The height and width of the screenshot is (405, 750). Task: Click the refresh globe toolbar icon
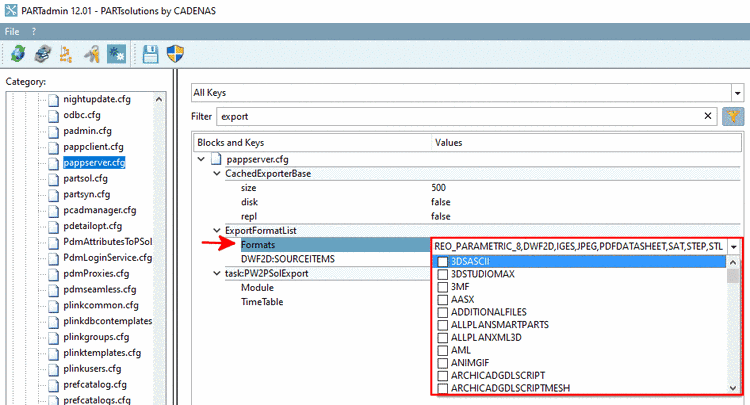18,54
